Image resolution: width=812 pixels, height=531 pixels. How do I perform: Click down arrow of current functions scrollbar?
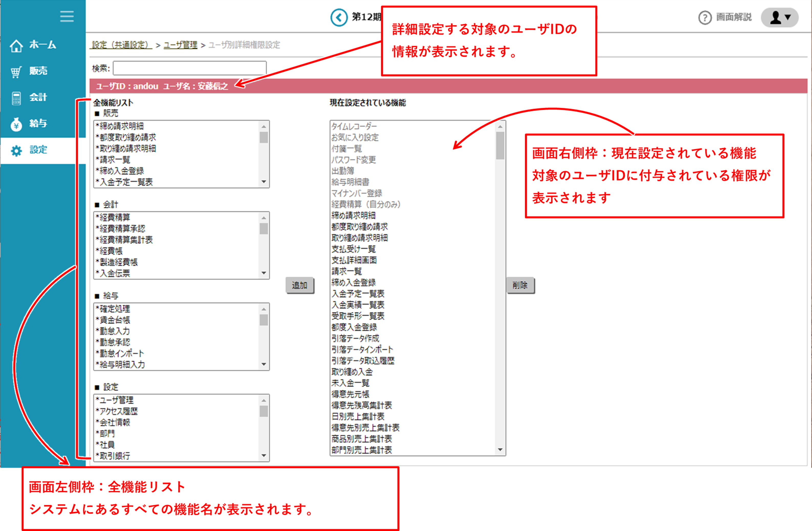click(x=500, y=449)
